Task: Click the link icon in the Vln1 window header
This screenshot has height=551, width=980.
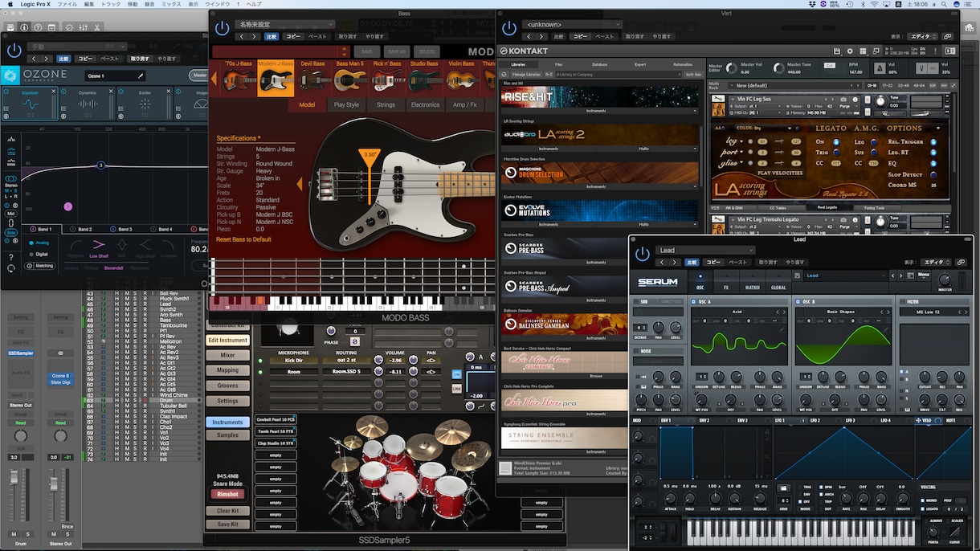Action: [948, 36]
